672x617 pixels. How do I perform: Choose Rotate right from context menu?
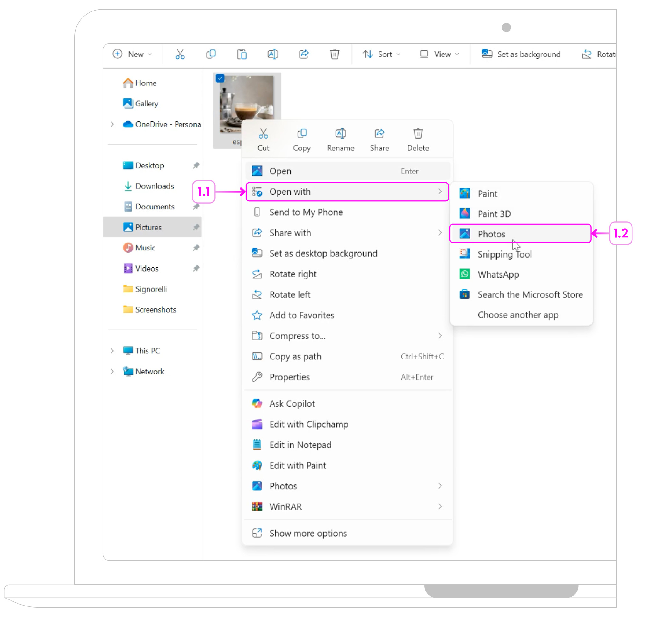(293, 274)
